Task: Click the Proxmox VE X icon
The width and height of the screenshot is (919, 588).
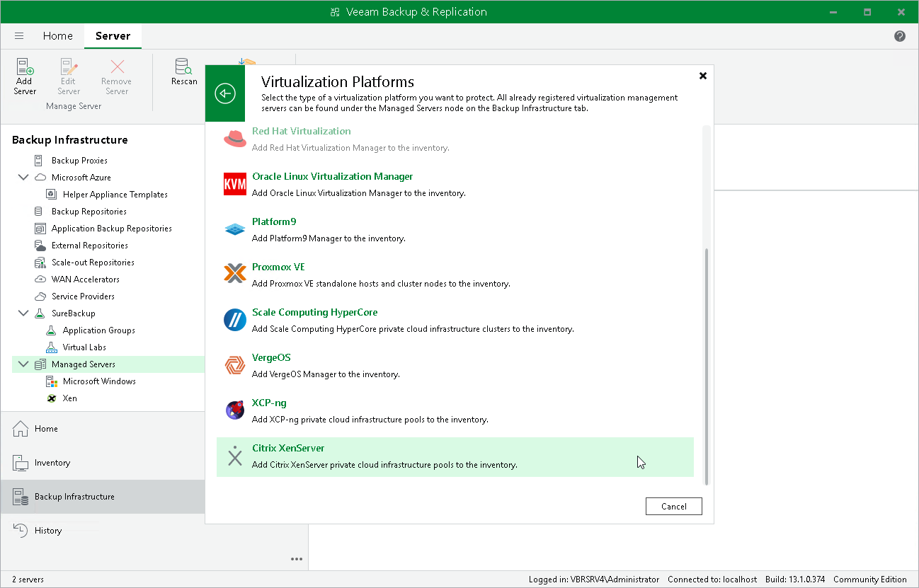Action: click(235, 274)
